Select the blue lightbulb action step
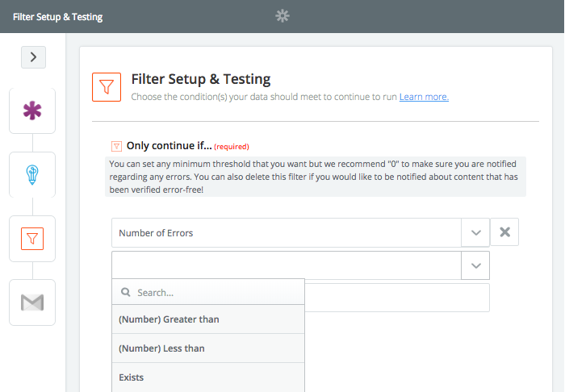Viewport: 565px width, 392px height. 32,174
